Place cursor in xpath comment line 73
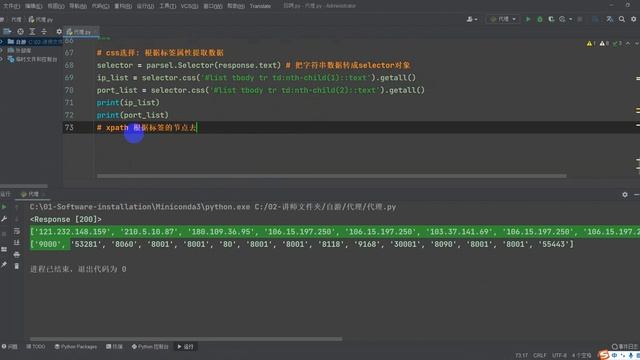 (x=147, y=128)
